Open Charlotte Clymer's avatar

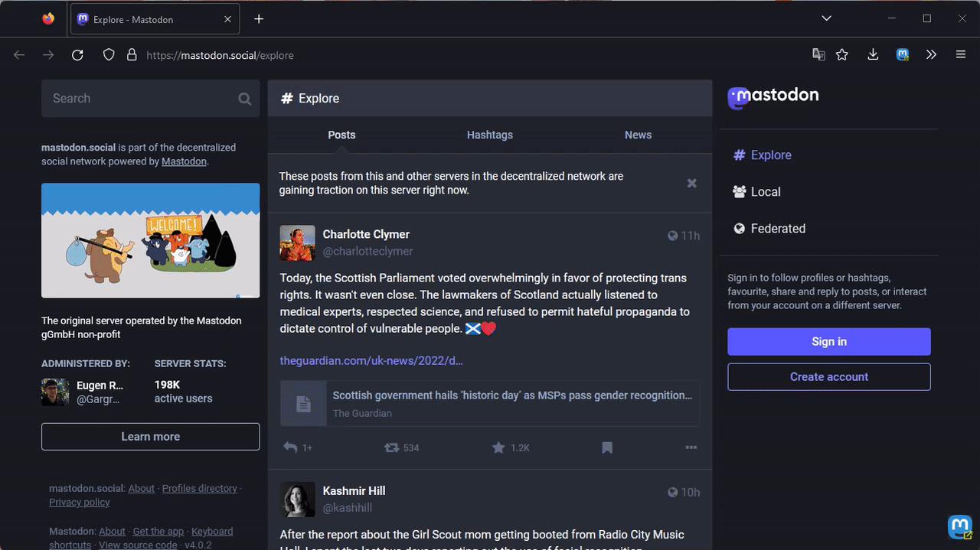coord(298,243)
